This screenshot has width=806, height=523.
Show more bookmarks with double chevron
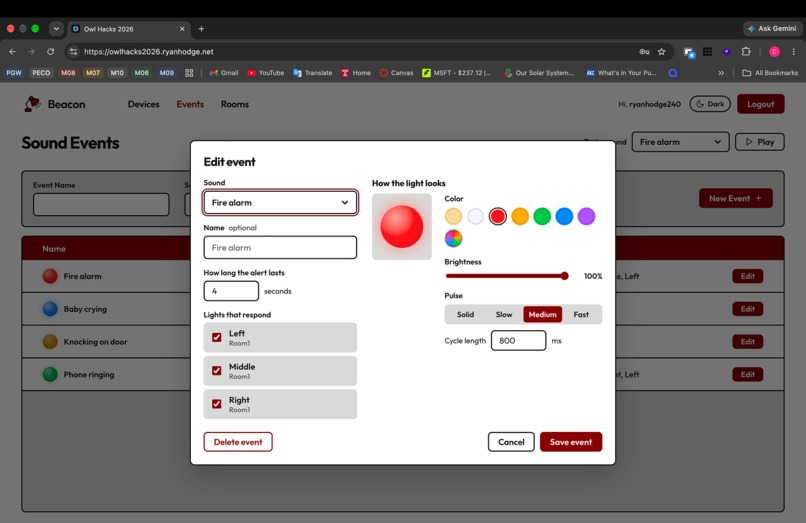pos(721,73)
